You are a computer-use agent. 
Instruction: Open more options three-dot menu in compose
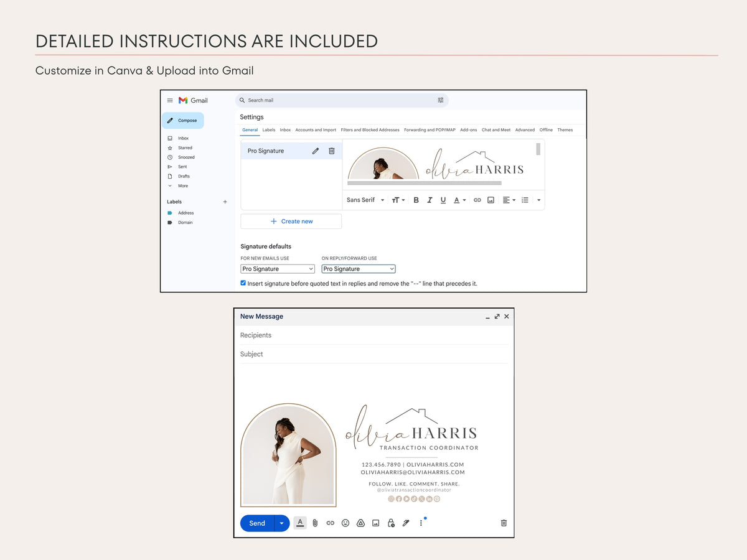pyautogui.click(x=421, y=523)
